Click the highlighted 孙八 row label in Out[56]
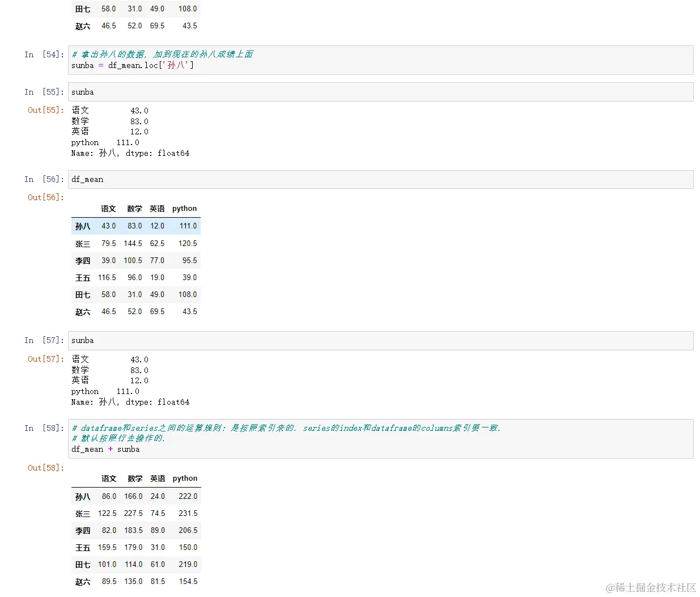This screenshot has width=700, height=597. [x=83, y=226]
